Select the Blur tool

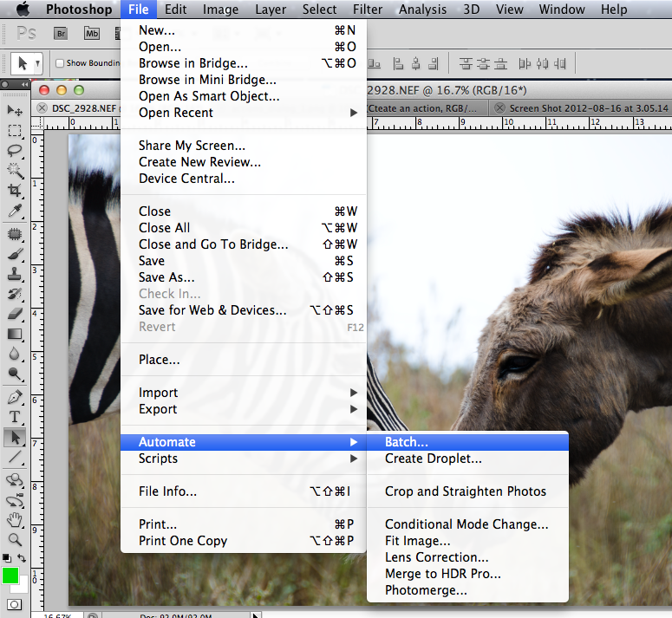pyautogui.click(x=15, y=355)
